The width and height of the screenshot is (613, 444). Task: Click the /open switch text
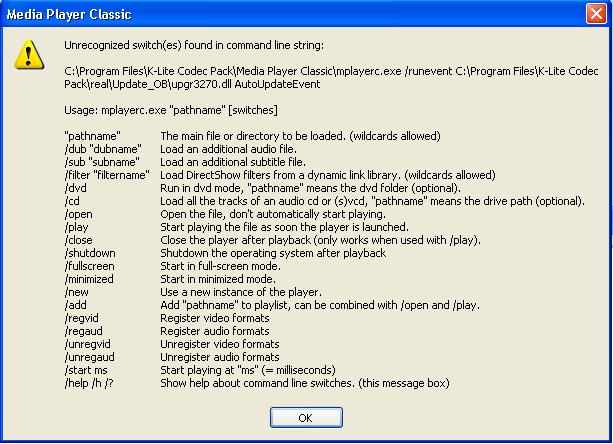79,214
